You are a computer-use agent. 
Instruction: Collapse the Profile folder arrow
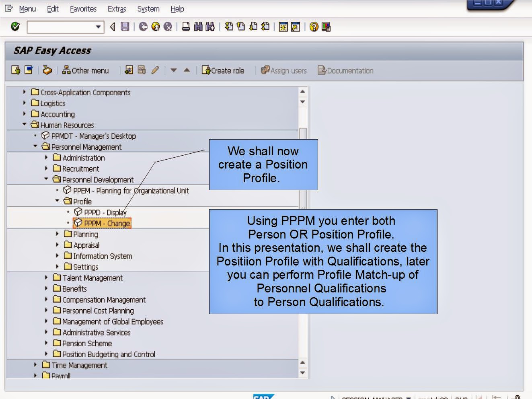57,201
